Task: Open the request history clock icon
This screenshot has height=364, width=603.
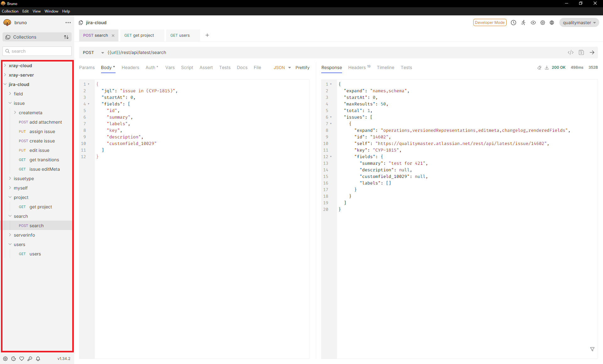Action: 513,22
